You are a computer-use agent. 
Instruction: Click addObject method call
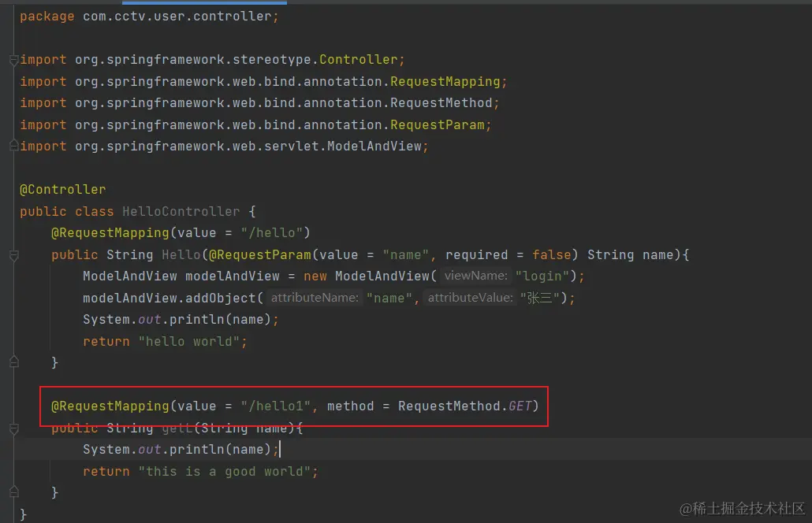[x=220, y=298]
